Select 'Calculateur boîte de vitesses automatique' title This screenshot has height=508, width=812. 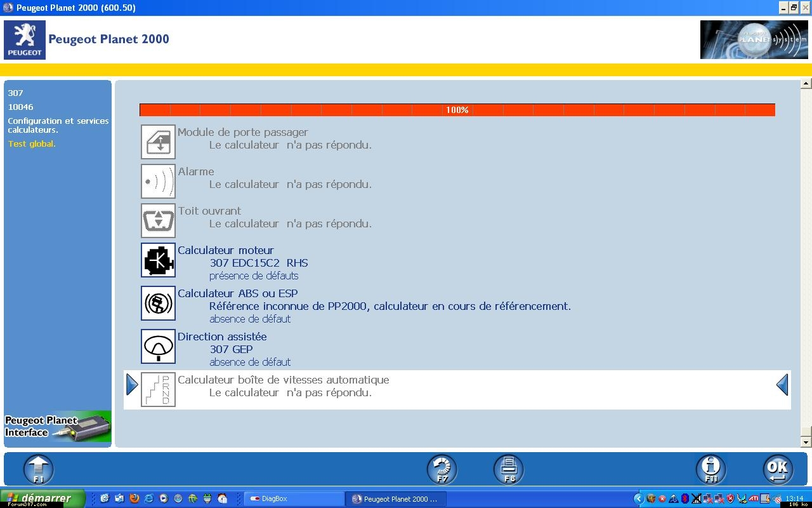pos(284,380)
